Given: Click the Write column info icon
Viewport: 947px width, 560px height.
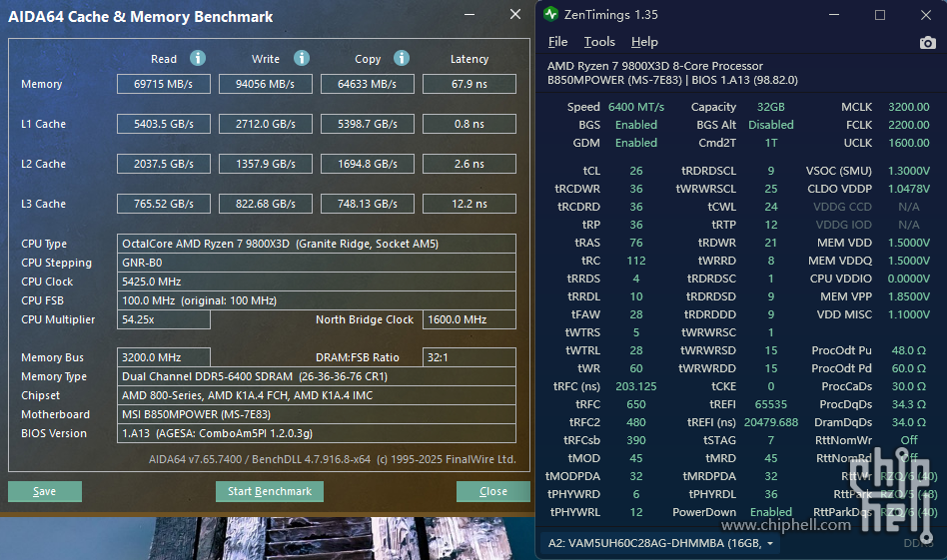Looking at the screenshot, I should tap(301, 59).
